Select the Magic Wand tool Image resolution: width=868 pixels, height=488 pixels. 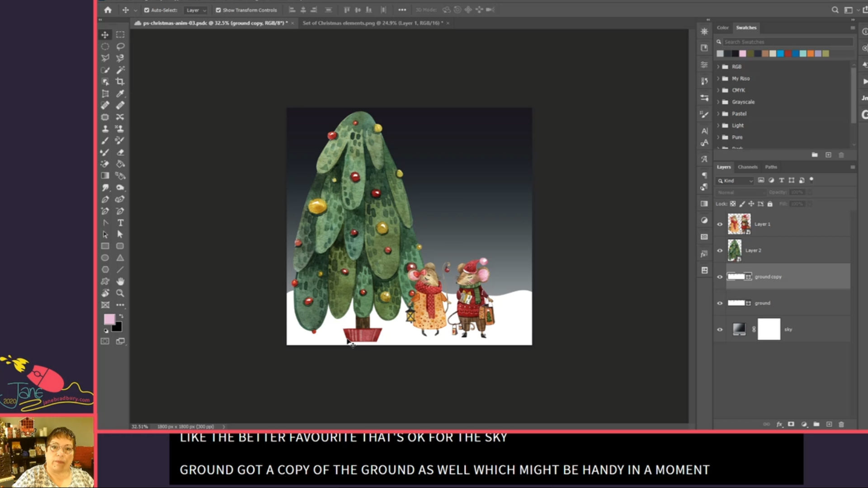pos(120,70)
